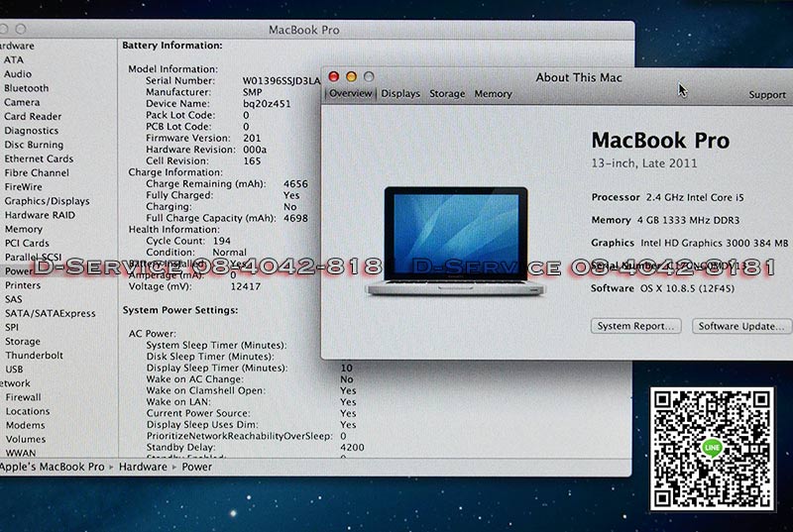The image size is (793, 532).
Task: Click the Processor 2.4 GHz Intel Core i5 line
Action: pos(667,197)
